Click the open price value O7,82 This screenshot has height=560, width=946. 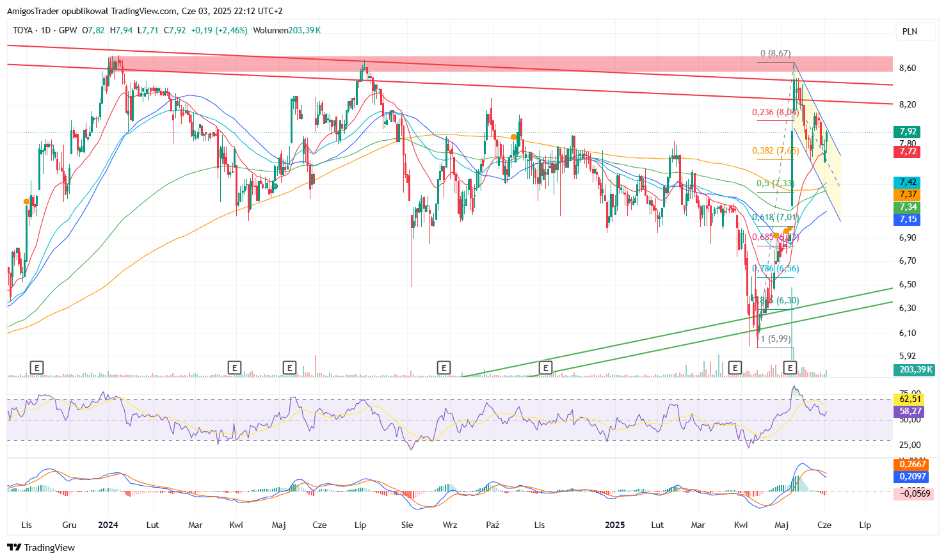93,30
